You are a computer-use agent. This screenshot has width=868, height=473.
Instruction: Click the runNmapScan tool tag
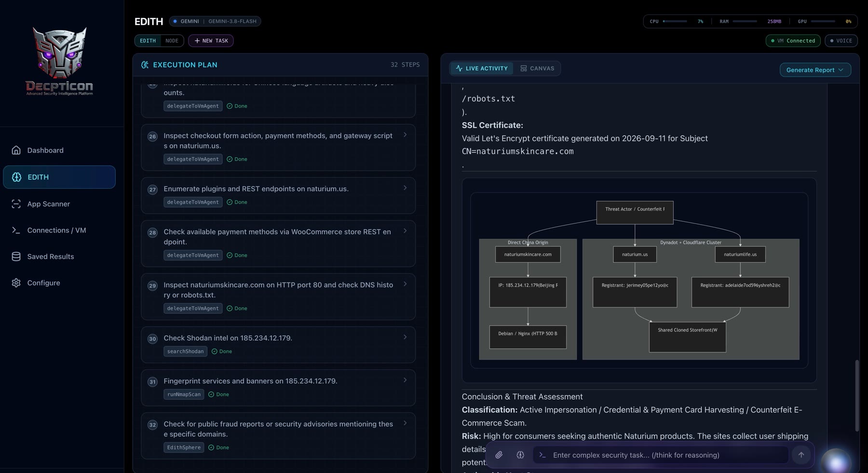tap(184, 394)
